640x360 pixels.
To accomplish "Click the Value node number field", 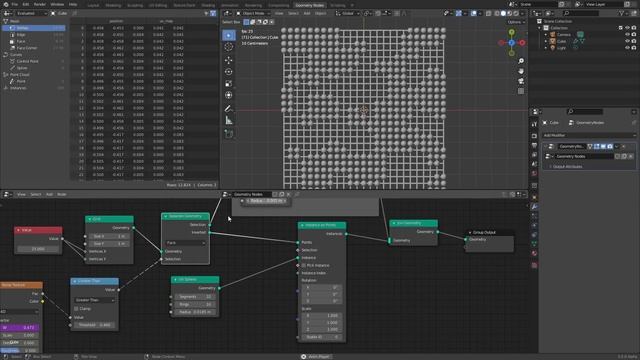I will (x=38, y=249).
